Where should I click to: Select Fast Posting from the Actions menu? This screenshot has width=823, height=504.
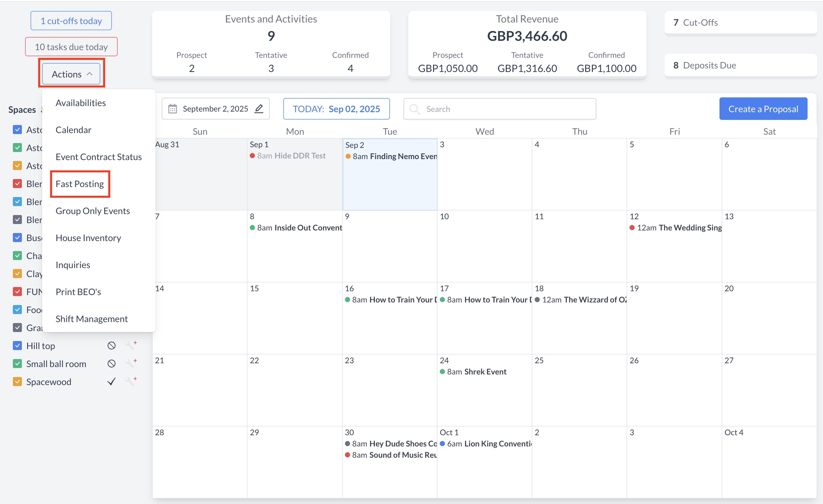(x=80, y=184)
